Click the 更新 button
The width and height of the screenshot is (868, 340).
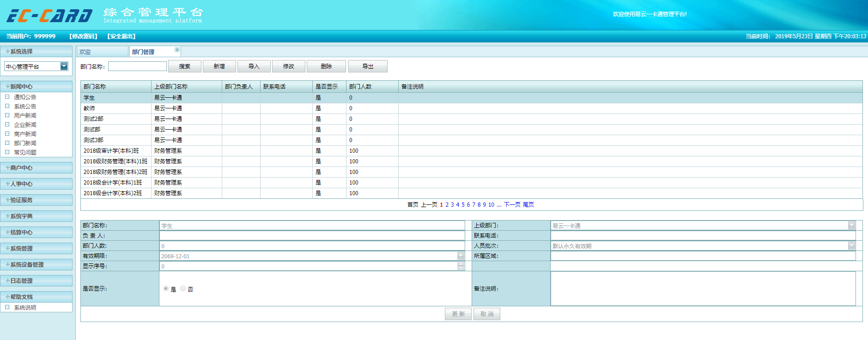pyautogui.click(x=458, y=314)
